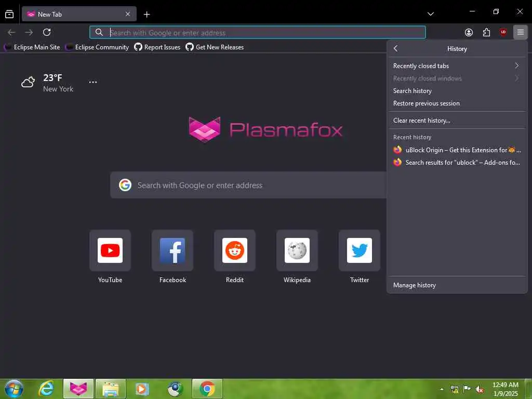Open the taskbar clock and date
This screenshot has height=399, width=532.
[505, 389]
